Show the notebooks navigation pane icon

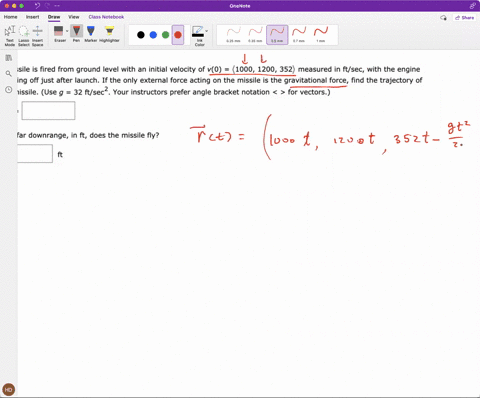pos(9,58)
